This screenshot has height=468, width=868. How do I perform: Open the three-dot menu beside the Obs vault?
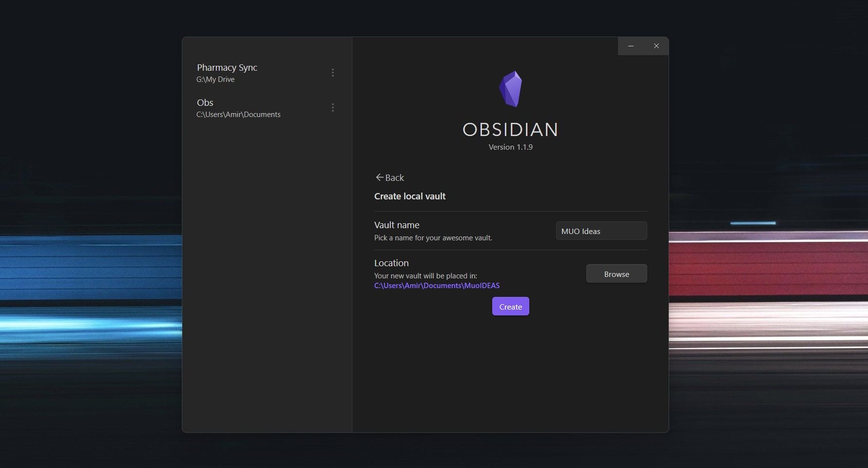333,107
